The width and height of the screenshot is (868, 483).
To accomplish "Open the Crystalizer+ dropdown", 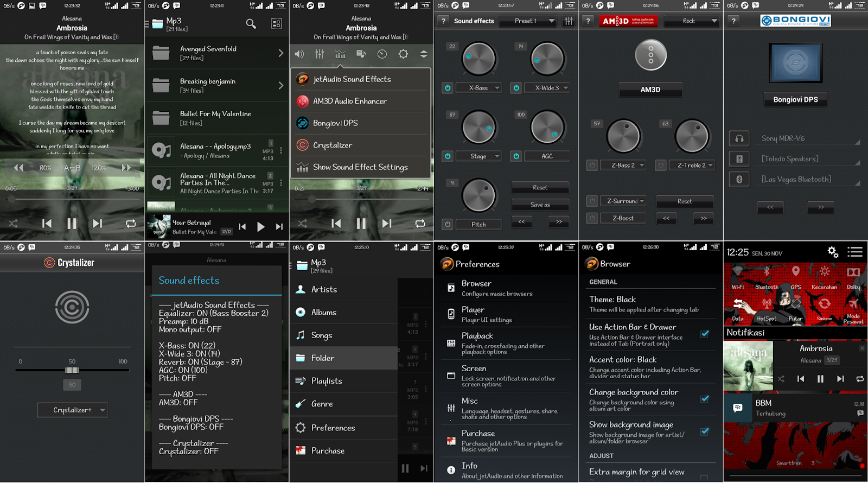I will coord(72,410).
